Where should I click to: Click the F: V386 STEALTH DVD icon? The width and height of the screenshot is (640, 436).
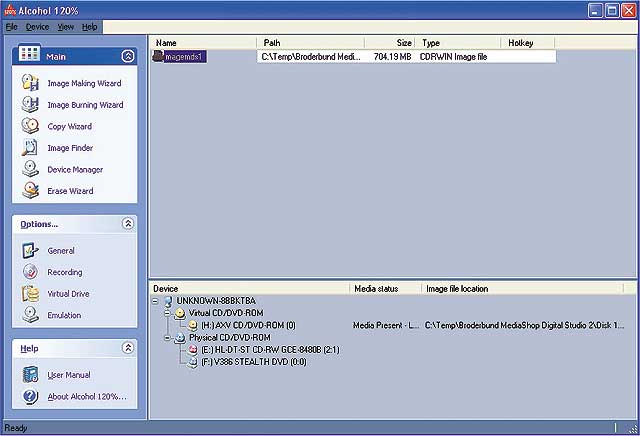point(193,362)
